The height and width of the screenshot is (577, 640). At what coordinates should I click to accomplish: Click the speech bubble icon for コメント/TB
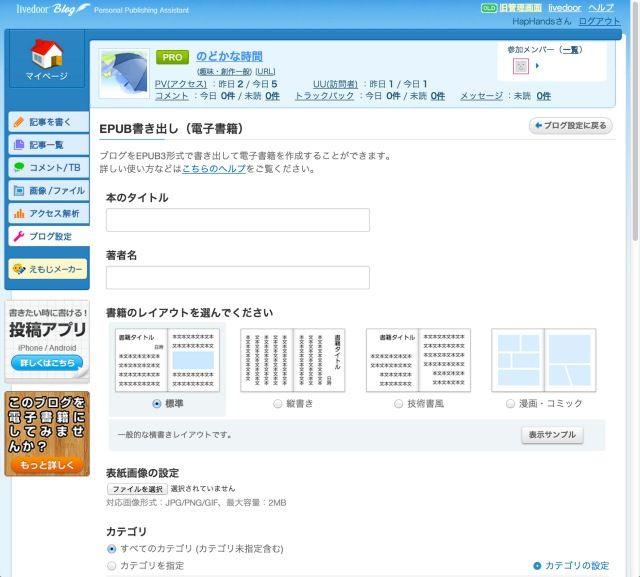click(19, 167)
